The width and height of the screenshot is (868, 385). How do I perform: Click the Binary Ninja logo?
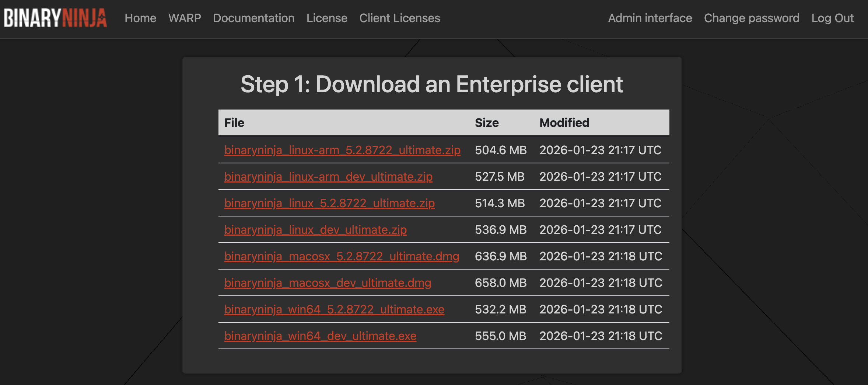tap(56, 18)
